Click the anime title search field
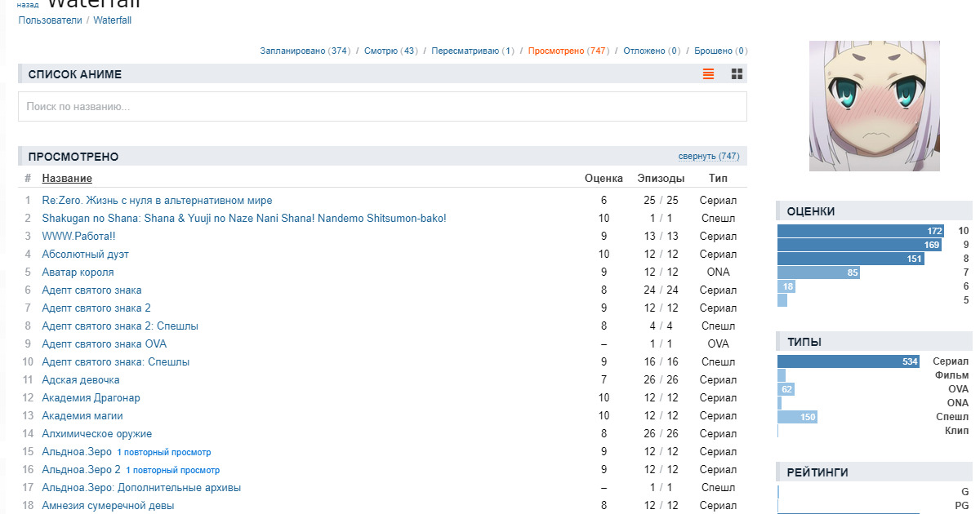 click(382, 107)
